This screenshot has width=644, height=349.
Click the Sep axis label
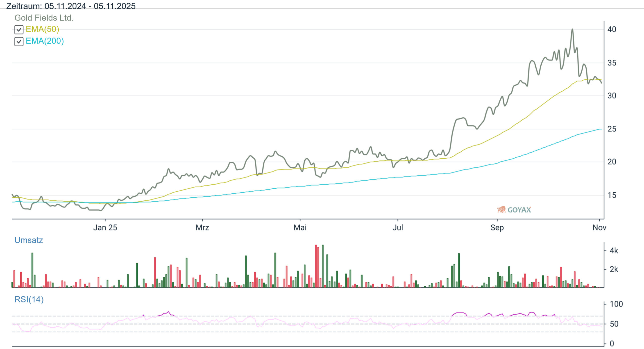click(497, 227)
